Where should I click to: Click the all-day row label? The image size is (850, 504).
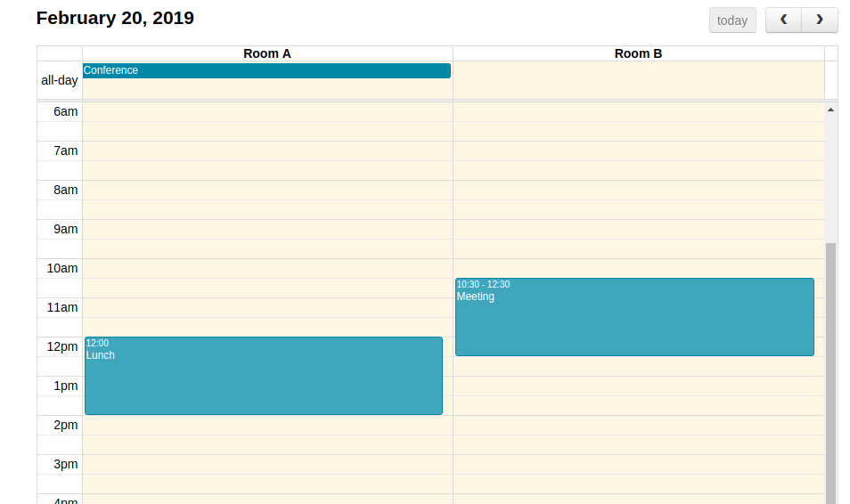60,80
